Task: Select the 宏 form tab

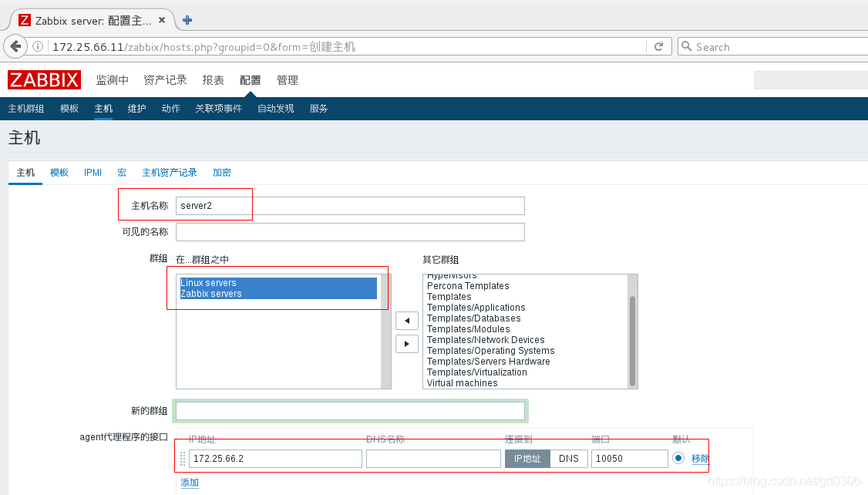Action: pyautogui.click(x=122, y=173)
